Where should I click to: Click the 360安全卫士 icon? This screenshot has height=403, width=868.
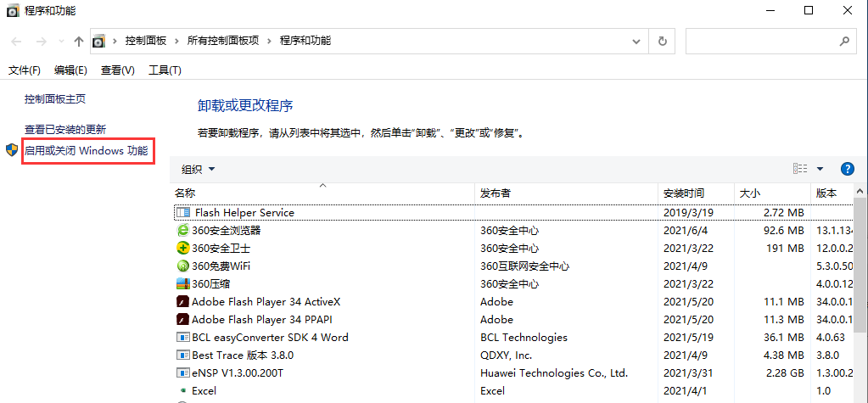tap(182, 248)
